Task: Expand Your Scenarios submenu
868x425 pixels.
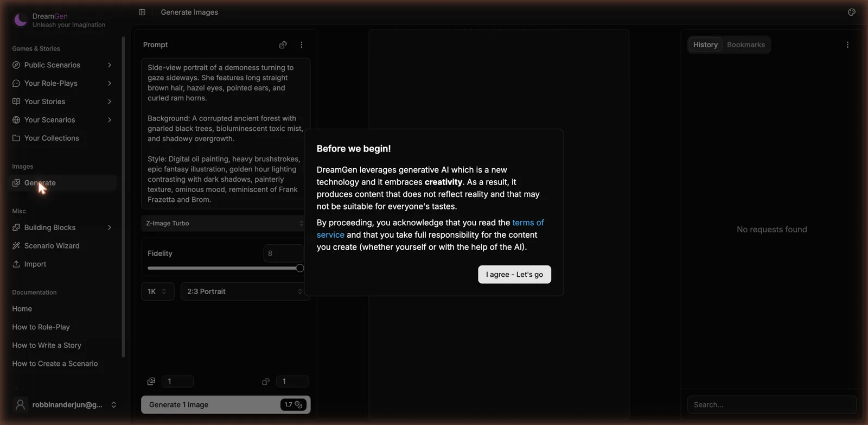Action: [x=110, y=120]
